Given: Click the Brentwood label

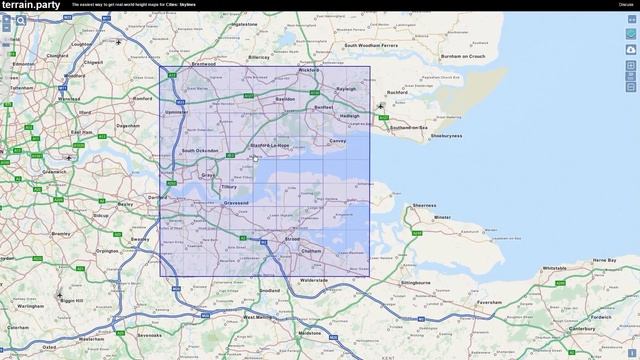Looking at the screenshot, I should click(x=204, y=64).
